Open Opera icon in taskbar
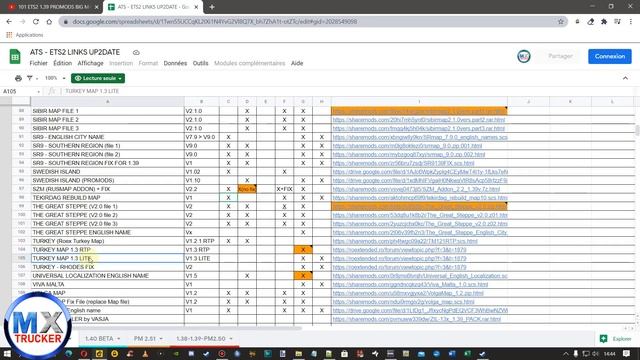This screenshot has width=640, height=360. tap(84, 354)
